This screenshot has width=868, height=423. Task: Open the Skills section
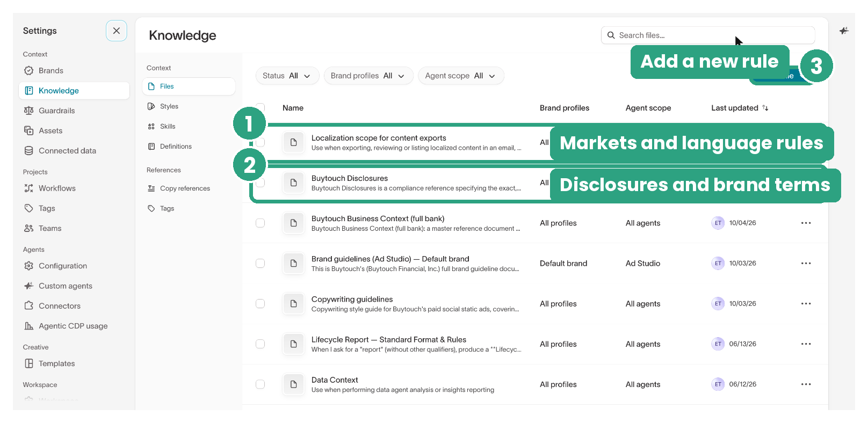pos(189,126)
